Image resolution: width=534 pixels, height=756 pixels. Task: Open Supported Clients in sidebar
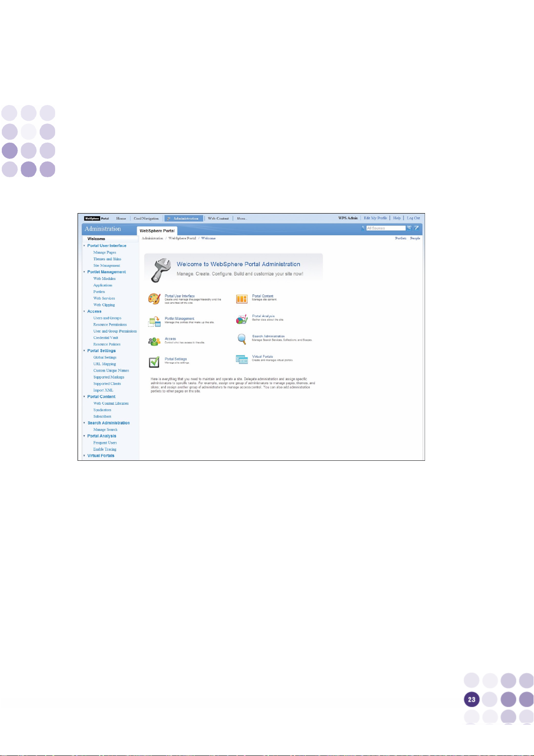[x=107, y=384]
